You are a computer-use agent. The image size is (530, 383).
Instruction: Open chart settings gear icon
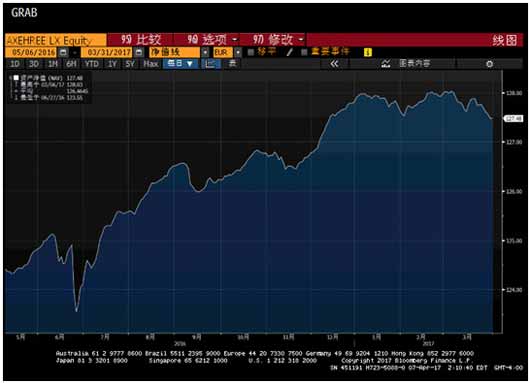[489, 64]
